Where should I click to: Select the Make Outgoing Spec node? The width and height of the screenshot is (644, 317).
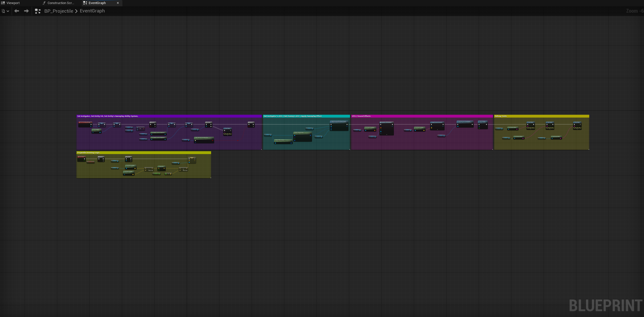pos(303,137)
